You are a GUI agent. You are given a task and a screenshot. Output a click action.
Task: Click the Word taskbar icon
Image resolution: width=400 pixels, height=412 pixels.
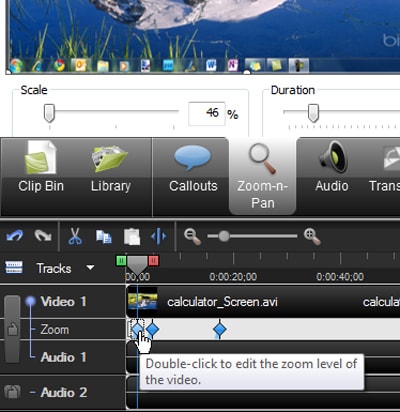click(x=211, y=65)
